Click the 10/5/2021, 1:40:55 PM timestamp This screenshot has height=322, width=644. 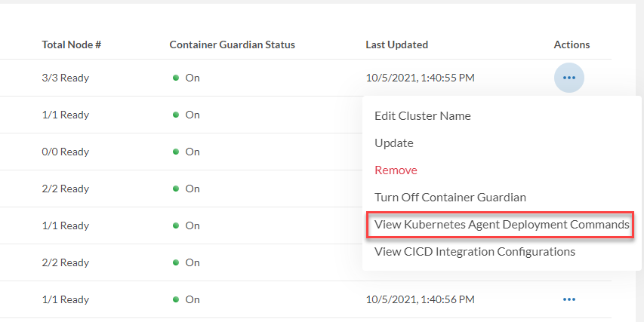420,78
